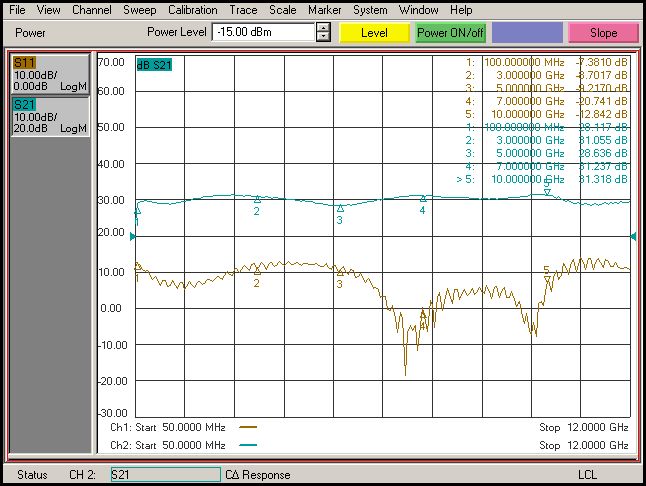Image resolution: width=646 pixels, height=486 pixels.
Task: Click Ch2 Start 50.0000 MHz label
Action: [168, 445]
